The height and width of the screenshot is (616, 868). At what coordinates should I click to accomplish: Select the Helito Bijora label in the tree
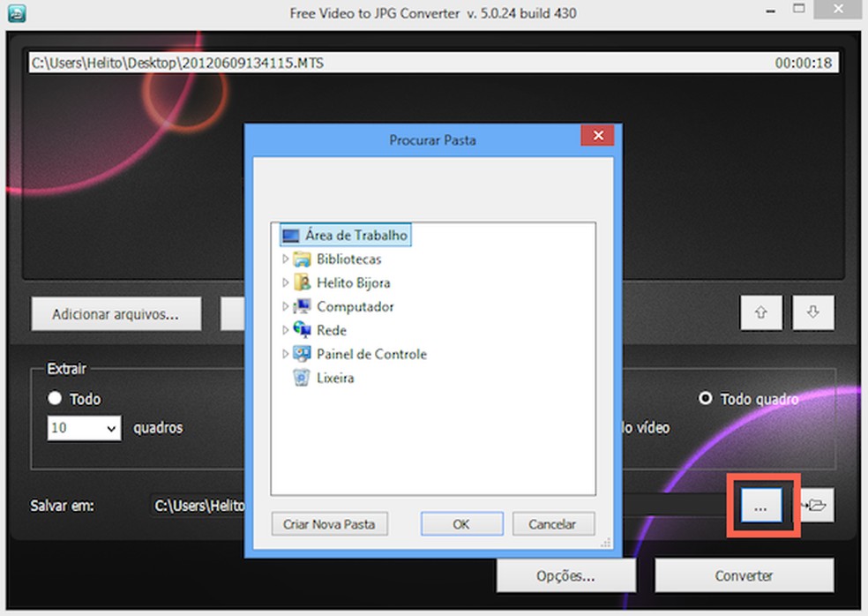click(353, 282)
